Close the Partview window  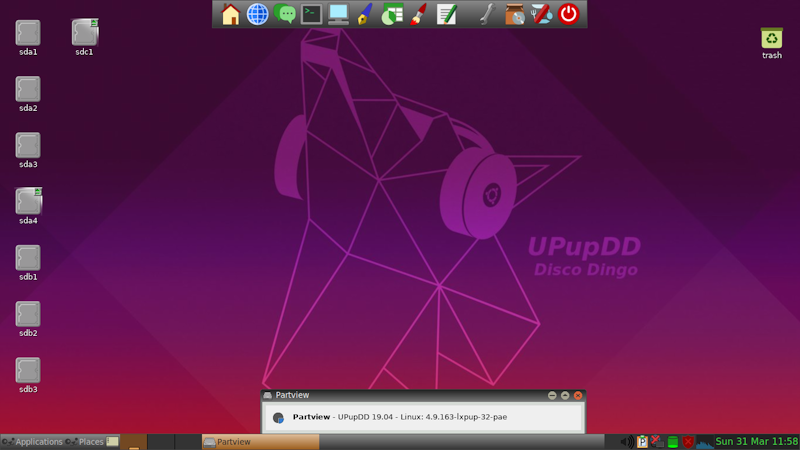pyautogui.click(x=578, y=395)
